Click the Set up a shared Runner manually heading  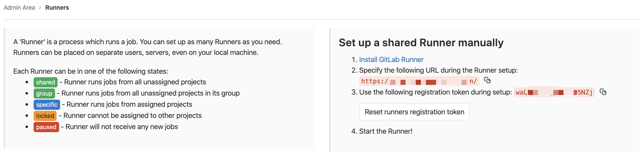pyautogui.click(x=421, y=43)
